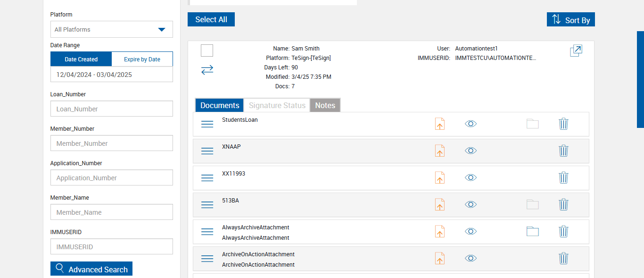644x278 pixels.
Task: Open the Sam Smith session in a new window
Action: [576, 51]
